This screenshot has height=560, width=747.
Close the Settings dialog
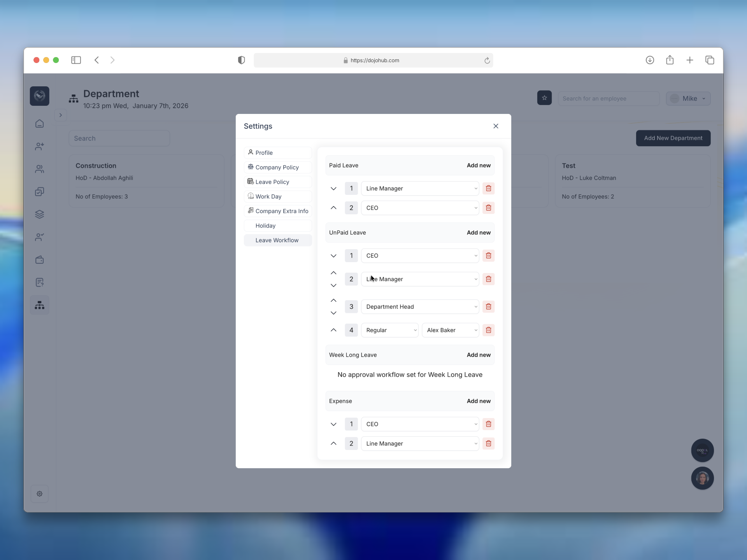tap(496, 126)
